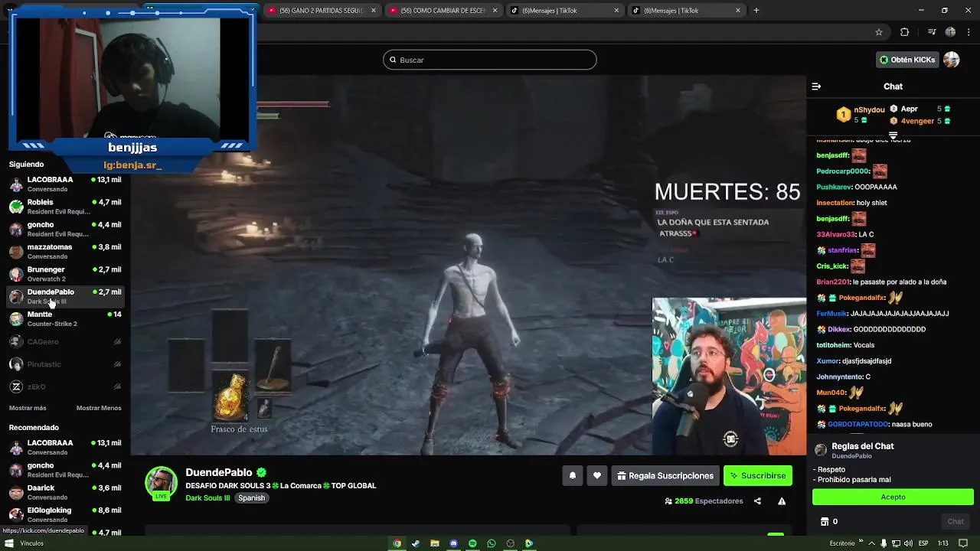Focus the Buscar search field
Image resolution: width=980 pixels, height=551 pixels.
click(490, 60)
